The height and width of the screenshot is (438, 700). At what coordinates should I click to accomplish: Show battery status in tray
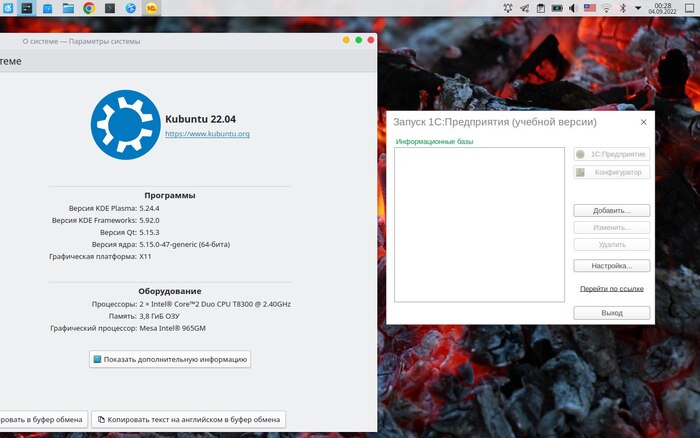pos(557,8)
